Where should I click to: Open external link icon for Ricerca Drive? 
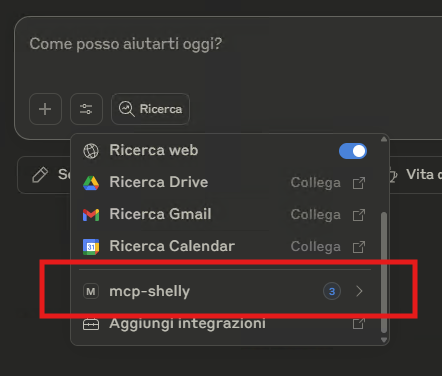pos(359,183)
